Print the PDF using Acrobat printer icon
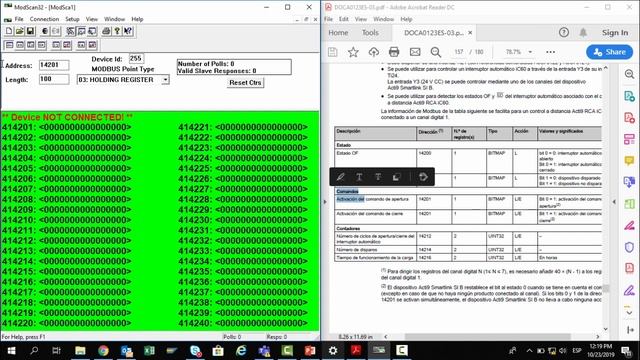640x360 pixels. click(x=394, y=52)
